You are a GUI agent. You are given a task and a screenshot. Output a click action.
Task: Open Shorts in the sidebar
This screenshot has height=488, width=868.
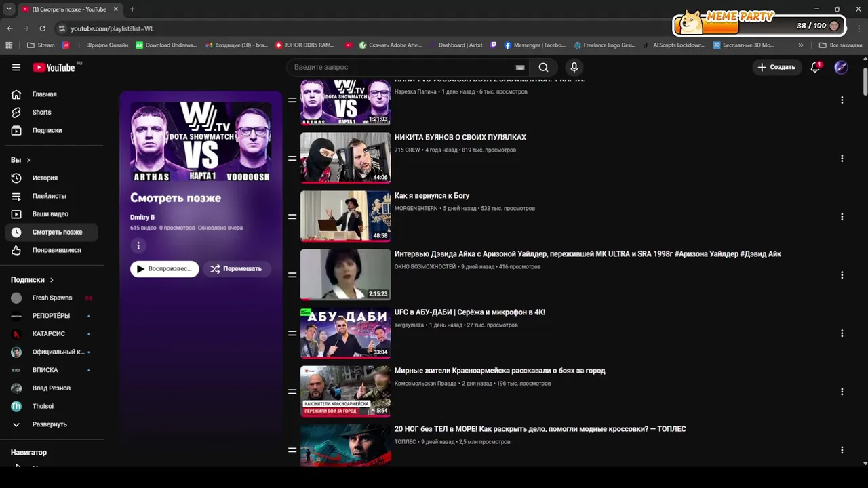coord(52,113)
